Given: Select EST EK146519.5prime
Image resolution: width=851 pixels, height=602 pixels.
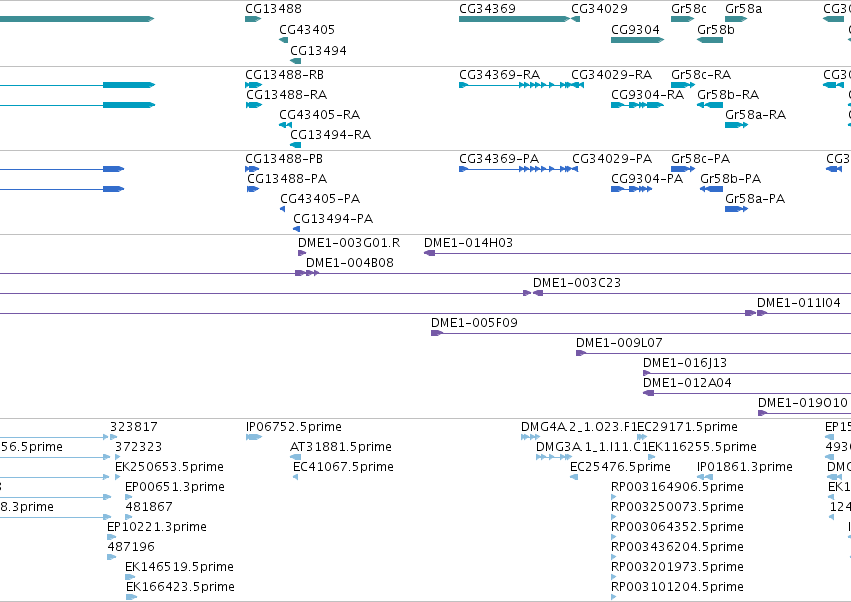Looking at the screenshot, I should pyautogui.click(x=129, y=578).
